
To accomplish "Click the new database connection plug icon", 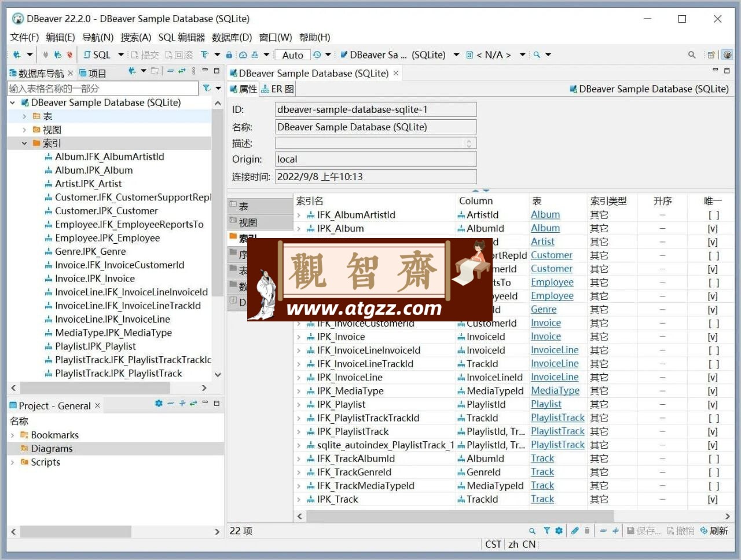I will 16,55.
